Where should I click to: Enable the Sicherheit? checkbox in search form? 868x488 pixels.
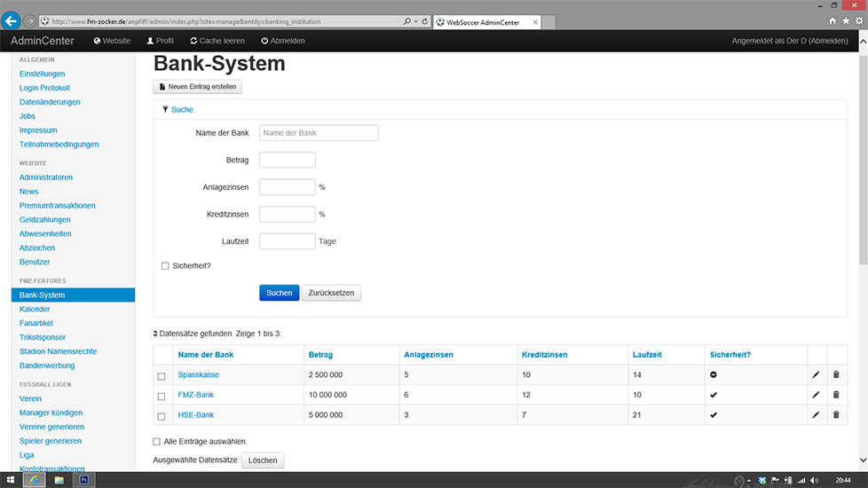click(x=165, y=265)
